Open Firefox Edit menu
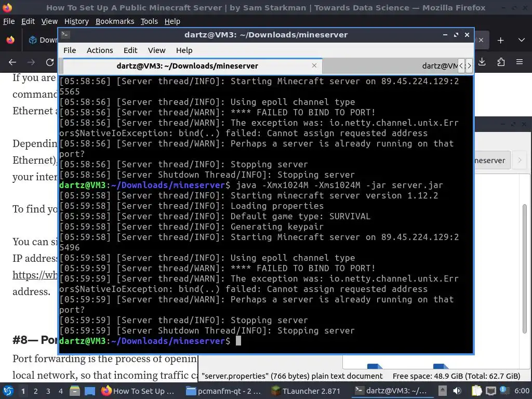Viewport: 532px width, 399px height. [28, 21]
